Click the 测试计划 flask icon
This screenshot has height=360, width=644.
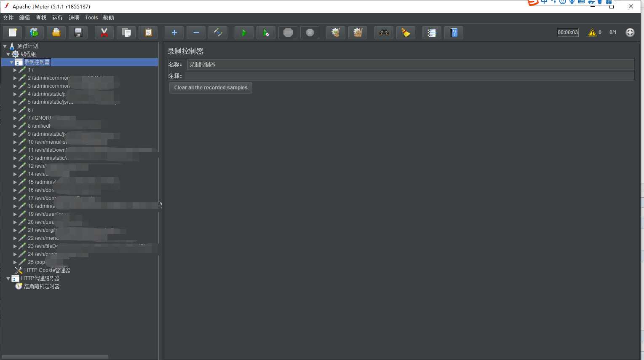tap(12, 46)
